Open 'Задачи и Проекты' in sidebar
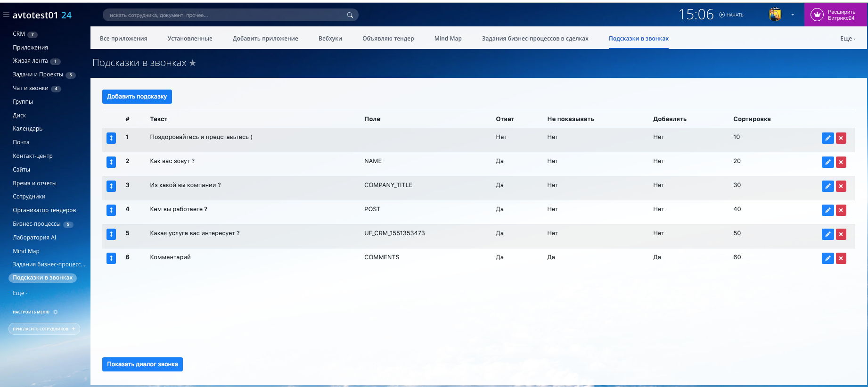The width and height of the screenshot is (868, 387). [38, 74]
